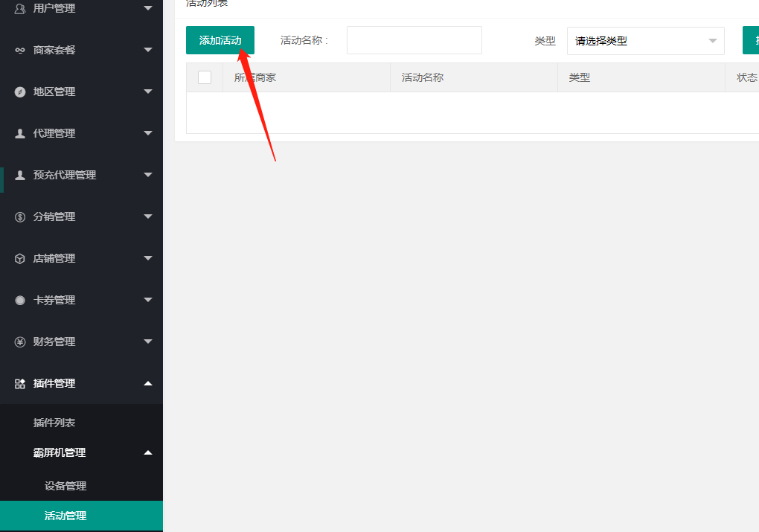
Task: Tick the select-all checkbox in table header
Action: (205, 77)
